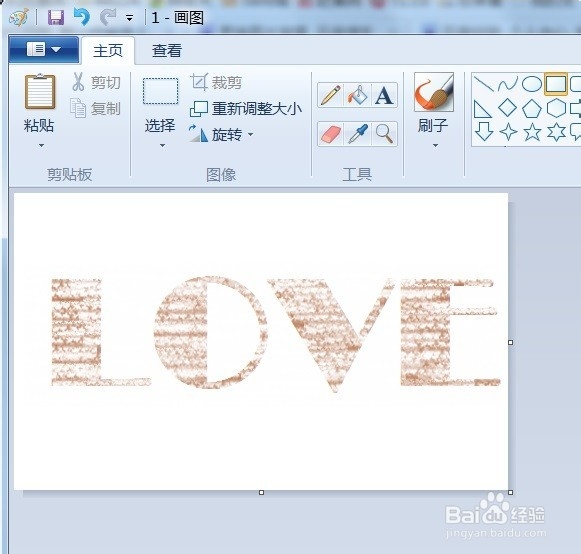Open the 刷子 brushes dropdown arrow
Viewport: 581px width, 554px height.
point(435,145)
